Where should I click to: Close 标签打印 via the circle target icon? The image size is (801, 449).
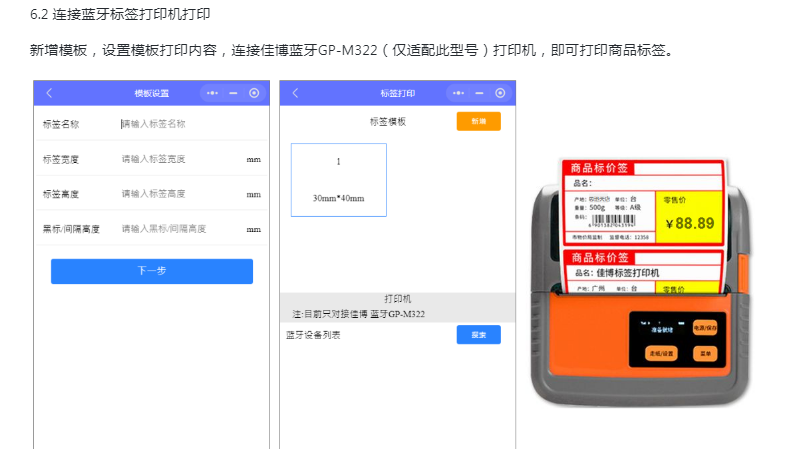500,93
